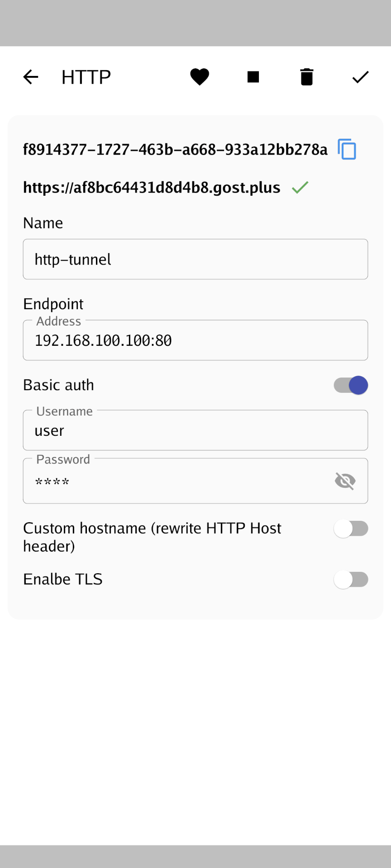Click the Endpoint Address input field
391x868 pixels.
pyautogui.click(x=195, y=340)
